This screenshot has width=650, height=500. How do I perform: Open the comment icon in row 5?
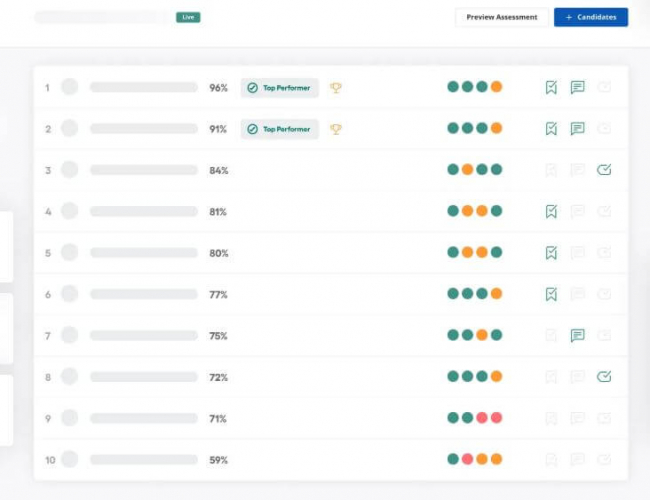pyautogui.click(x=577, y=252)
